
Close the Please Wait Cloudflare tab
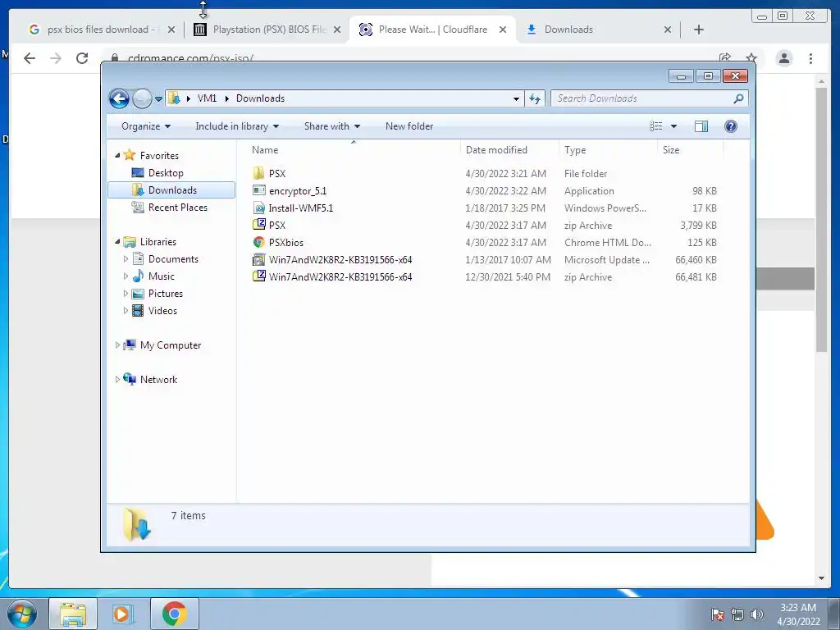[503, 30]
